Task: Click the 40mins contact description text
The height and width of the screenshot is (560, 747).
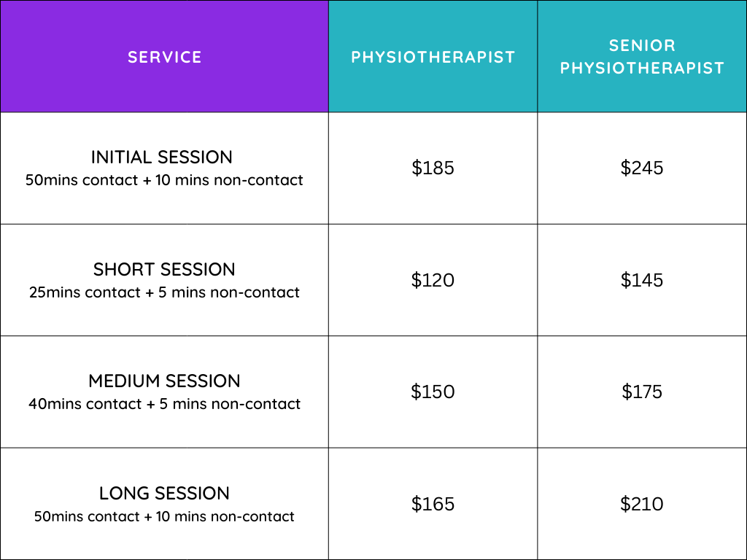Action: pos(164,404)
